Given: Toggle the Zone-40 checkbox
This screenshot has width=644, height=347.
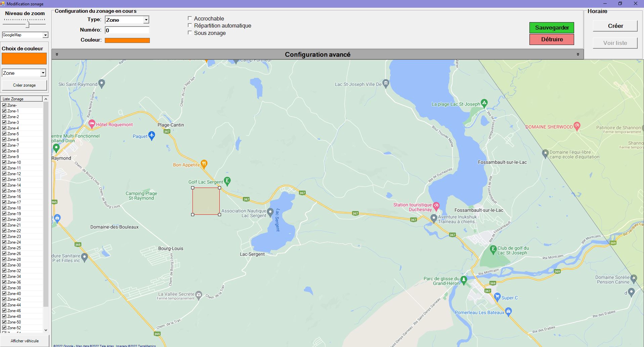Looking at the screenshot, I should 4,293.
